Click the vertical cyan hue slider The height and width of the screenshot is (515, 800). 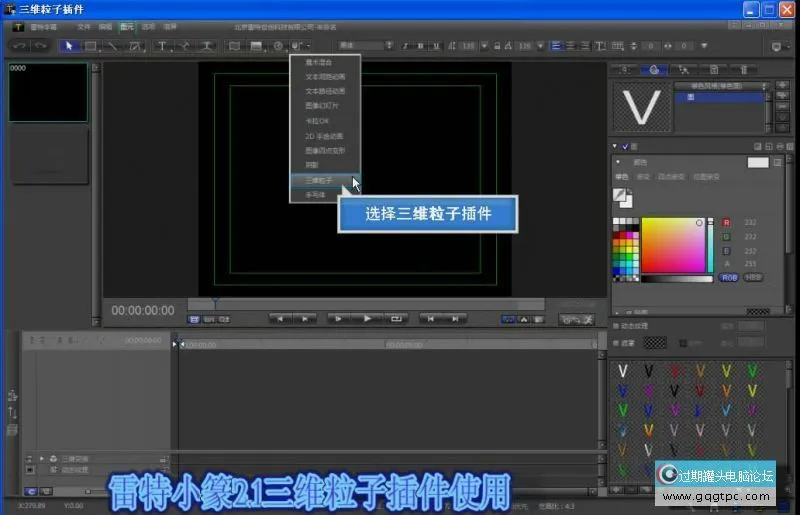[710, 245]
